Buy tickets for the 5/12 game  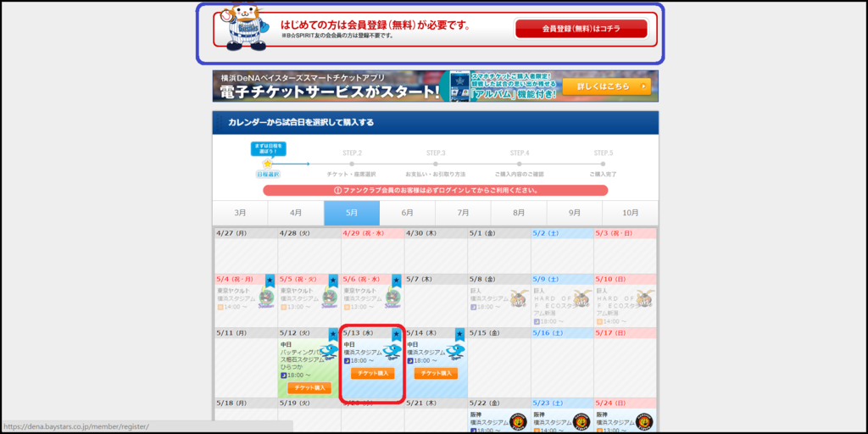click(309, 388)
